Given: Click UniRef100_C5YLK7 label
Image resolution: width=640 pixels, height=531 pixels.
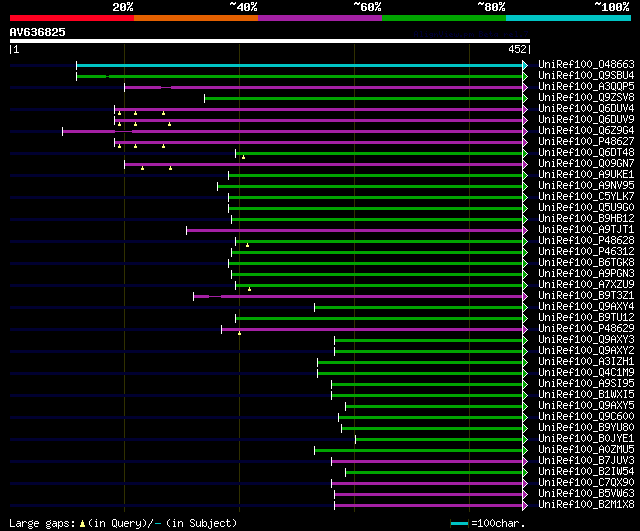Looking at the screenshot, I should [x=586, y=197].
